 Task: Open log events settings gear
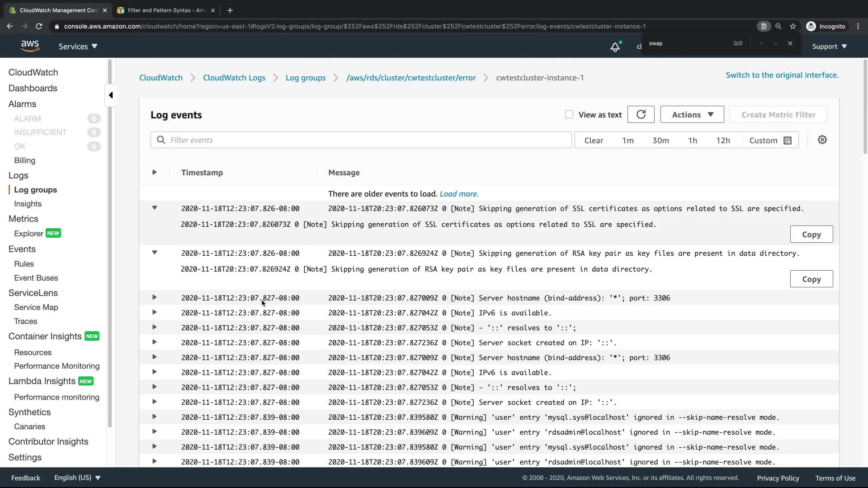tap(822, 140)
